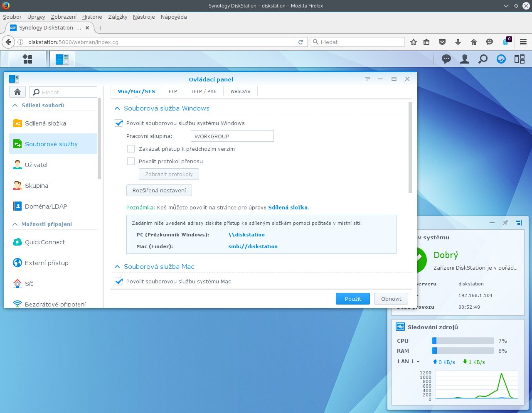Click the RAM usage bar

tap(463, 351)
